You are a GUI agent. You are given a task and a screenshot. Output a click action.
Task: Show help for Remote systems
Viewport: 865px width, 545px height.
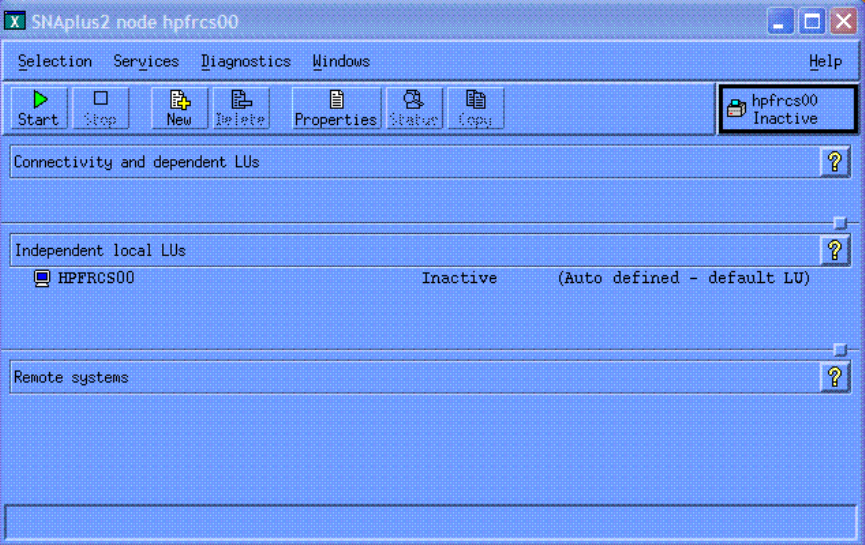[x=835, y=377]
